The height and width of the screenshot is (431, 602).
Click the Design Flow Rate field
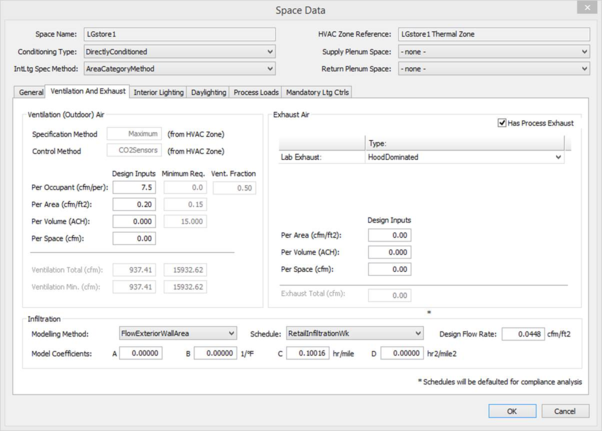(x=523, y=334)
